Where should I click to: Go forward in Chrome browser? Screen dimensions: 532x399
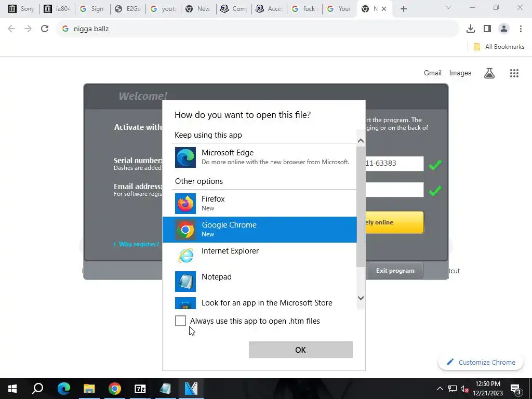point(28,29)
